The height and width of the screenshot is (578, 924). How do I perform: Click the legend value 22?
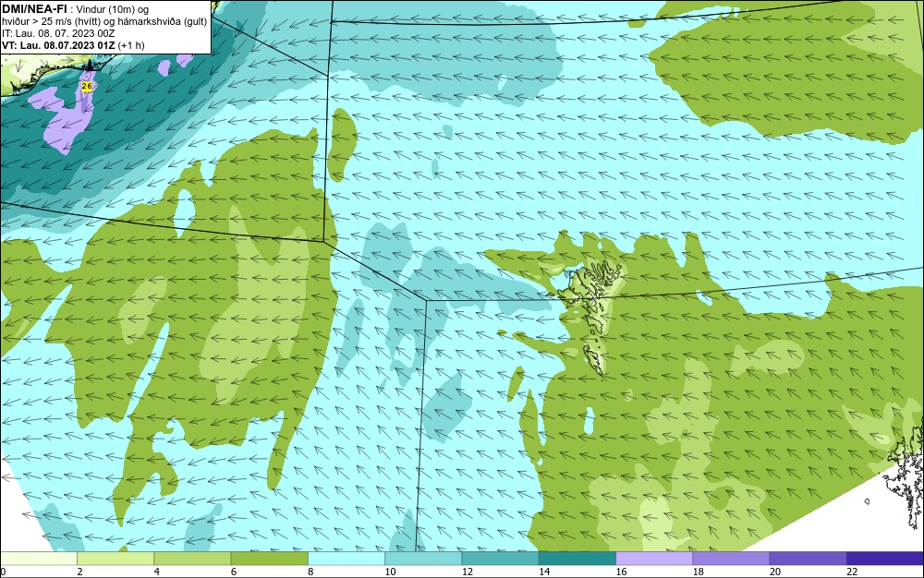pos(852,572)
